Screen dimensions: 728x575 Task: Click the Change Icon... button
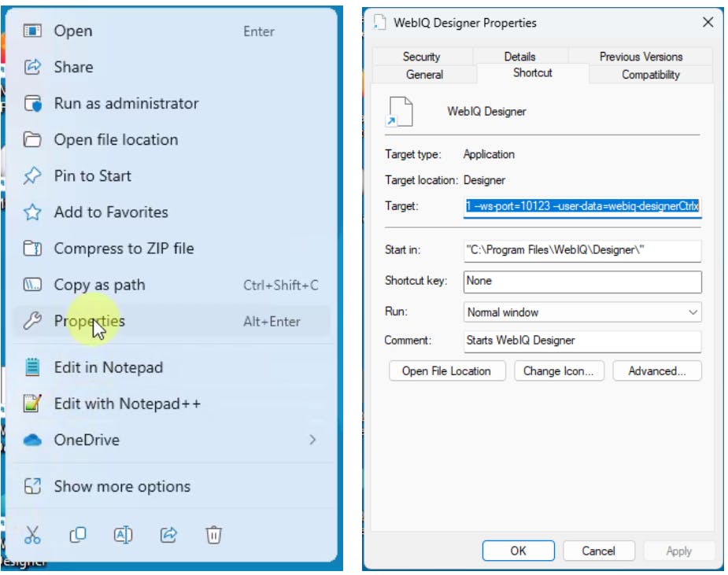pos(559,370)
